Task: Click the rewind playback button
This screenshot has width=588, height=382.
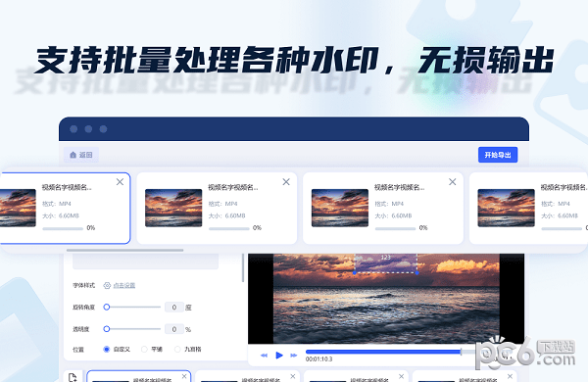Action: tap(264, 355)
